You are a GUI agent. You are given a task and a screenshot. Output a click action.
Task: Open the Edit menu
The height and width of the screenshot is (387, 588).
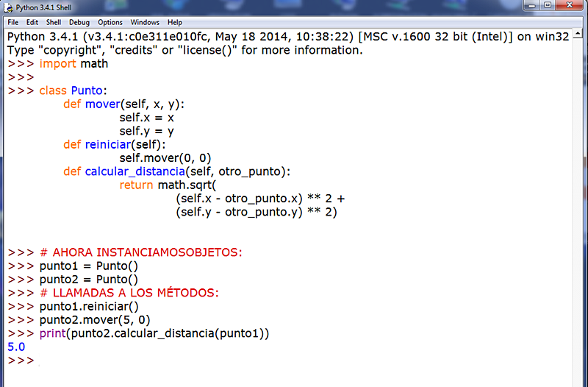point(32,23)
